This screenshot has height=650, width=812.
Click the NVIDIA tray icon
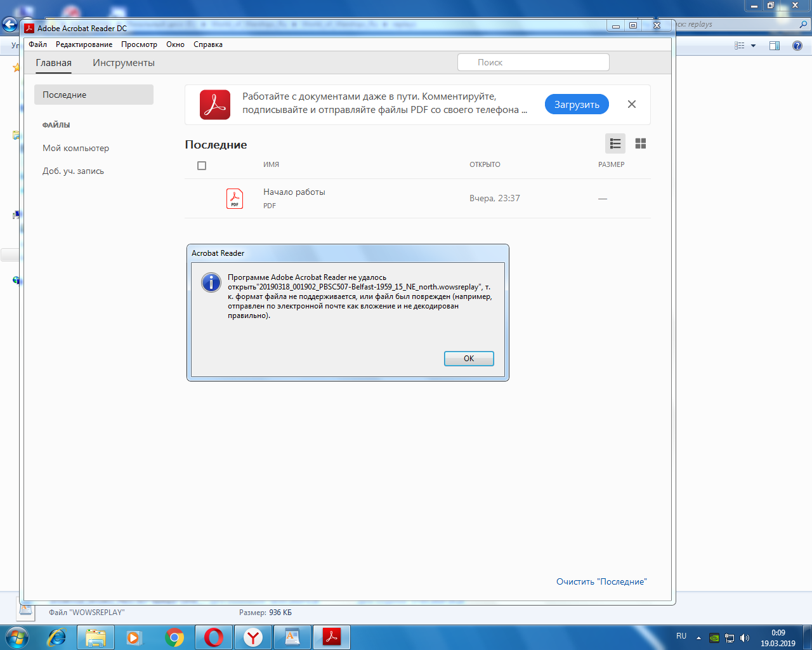[x=714, y=638]
